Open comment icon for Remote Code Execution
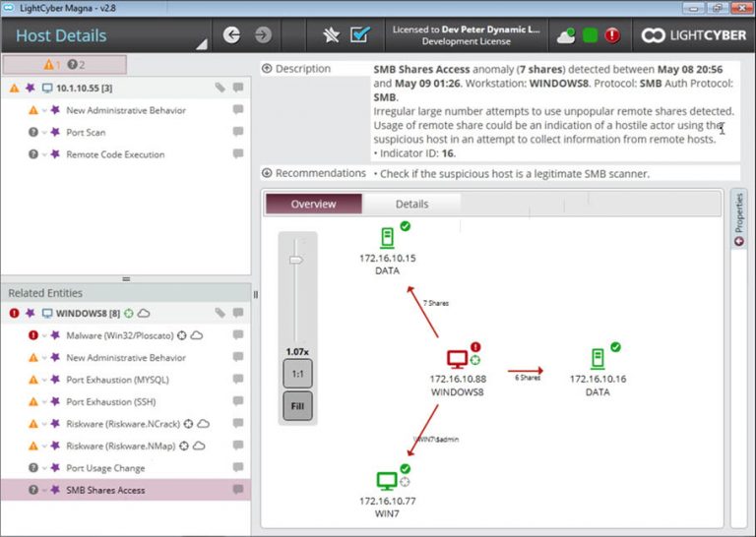The height and width of the screenshot is (537, 756). (238, 153)
